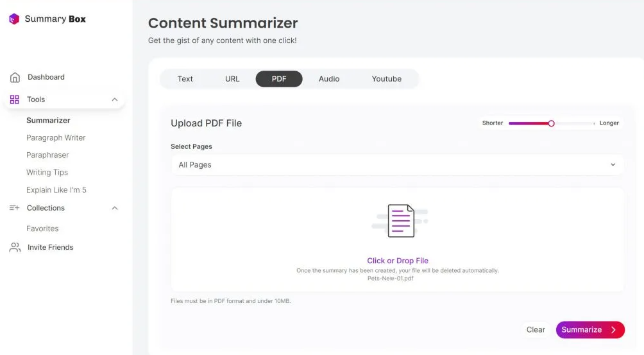Viewport: 644px width, 355px height.
Task: Open the Paragraph Writer tool
Action: pos(56,137)
